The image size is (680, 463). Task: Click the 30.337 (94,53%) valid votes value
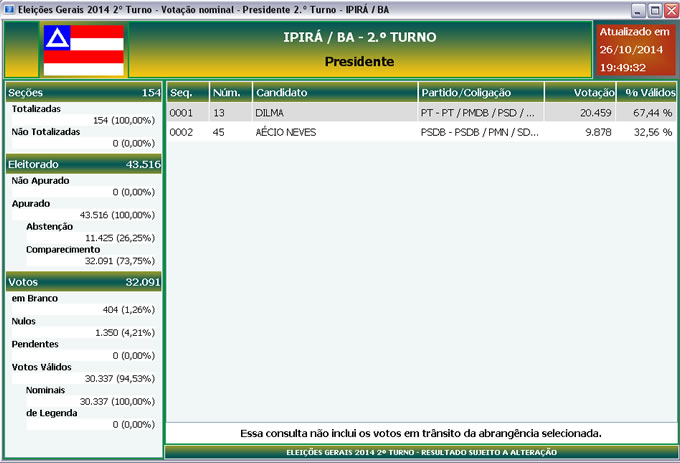tap(120, 379)
